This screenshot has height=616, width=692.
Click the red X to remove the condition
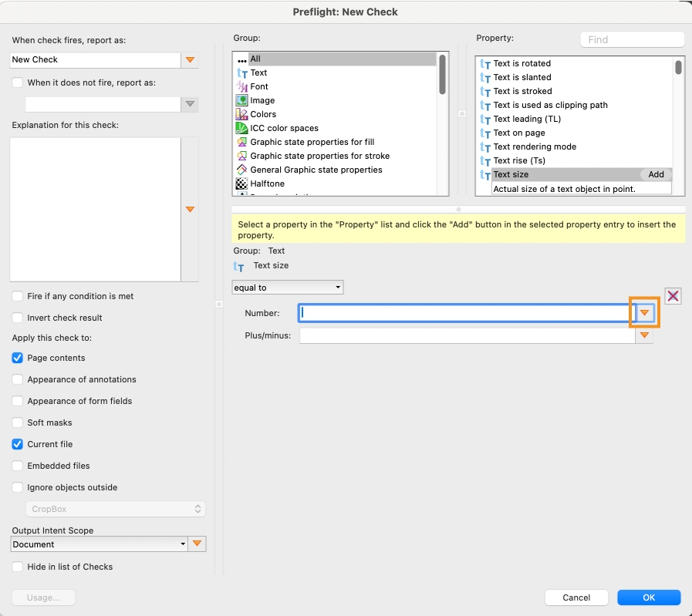pyautogui.click(x=673, y=295)
